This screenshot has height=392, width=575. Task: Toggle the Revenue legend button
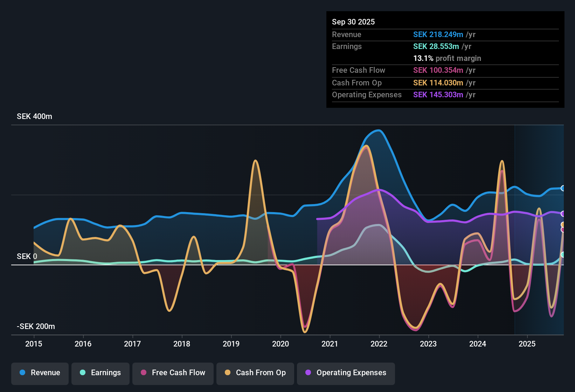click(40, 373)
